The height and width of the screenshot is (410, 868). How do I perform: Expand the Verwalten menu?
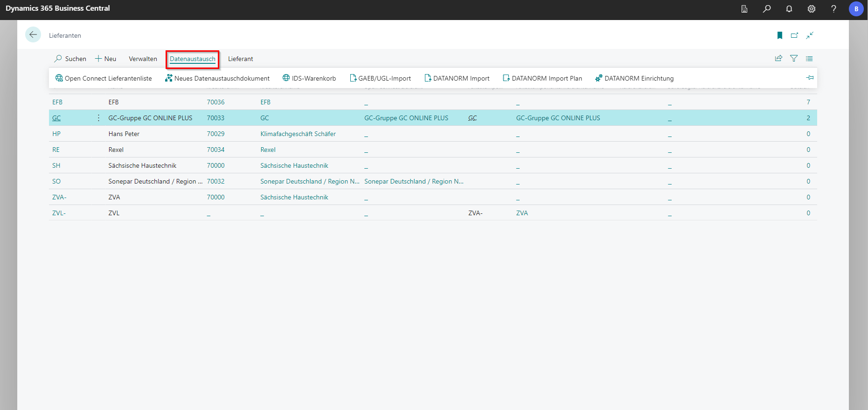click(x=143, y=59)
